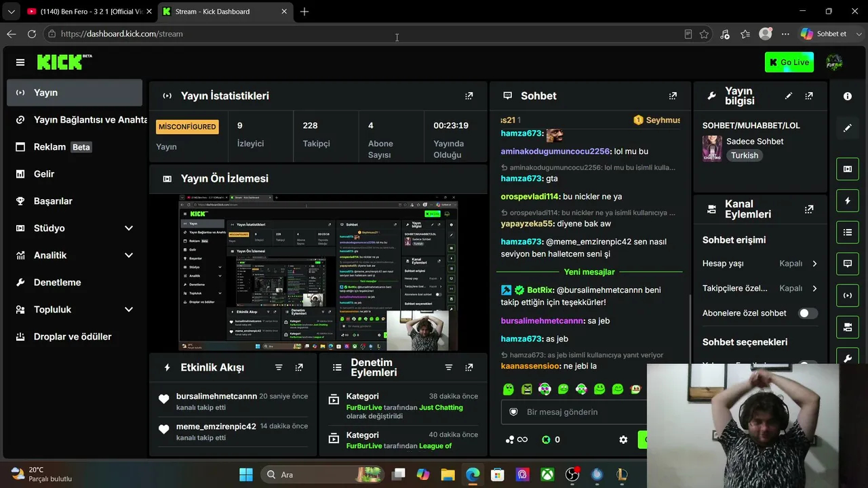Open the filter for Denetim Eylemleri
868x488 pixels.
[448, 367]
